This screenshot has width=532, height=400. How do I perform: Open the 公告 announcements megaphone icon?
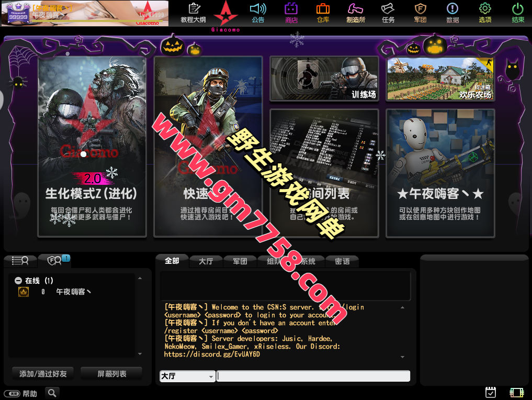click(x=258, y=14)
